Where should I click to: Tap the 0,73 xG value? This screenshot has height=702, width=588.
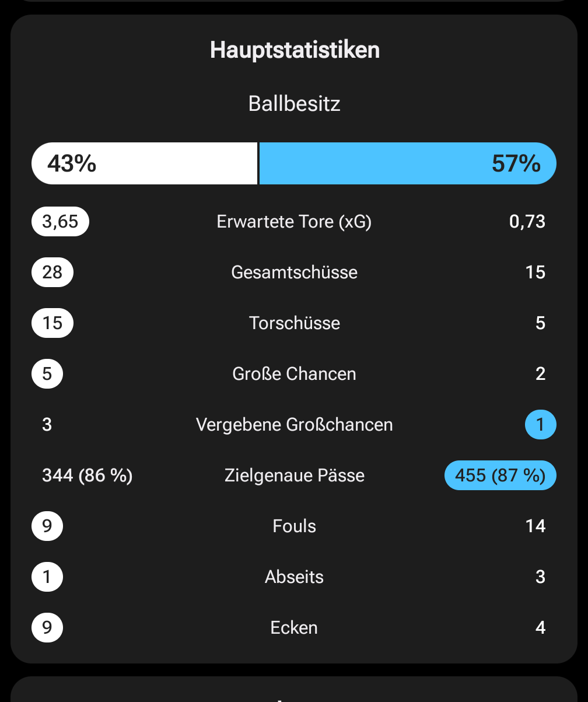(527, 222)
